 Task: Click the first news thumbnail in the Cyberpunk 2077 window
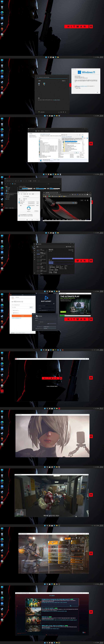33,602
